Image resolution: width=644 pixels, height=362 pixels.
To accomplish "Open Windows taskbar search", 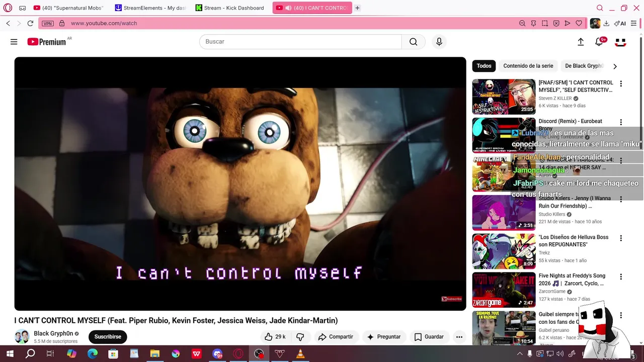I will (x=30, y=354).
